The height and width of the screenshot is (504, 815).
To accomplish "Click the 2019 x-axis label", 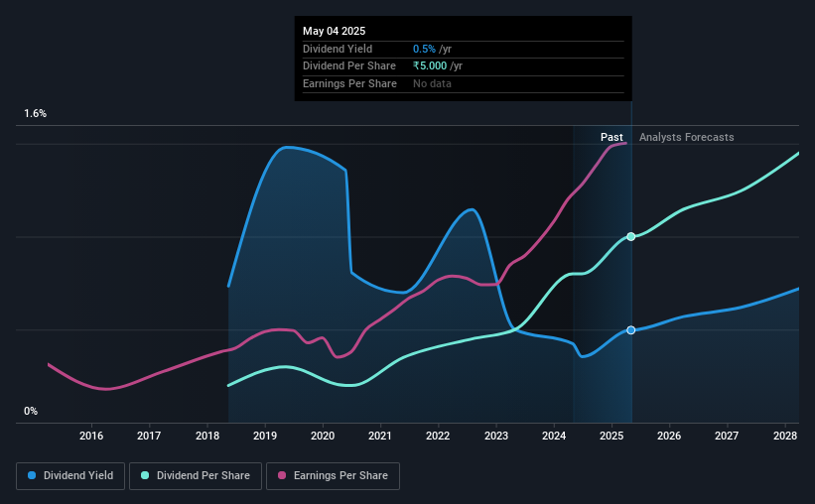I will [265, 436].
